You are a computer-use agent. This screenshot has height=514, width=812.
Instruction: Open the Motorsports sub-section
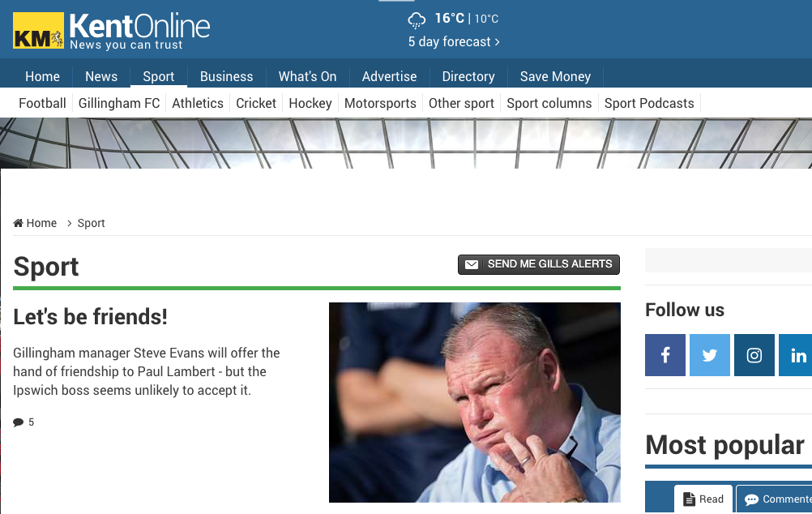pyautogui.click(x=380, y=103)
